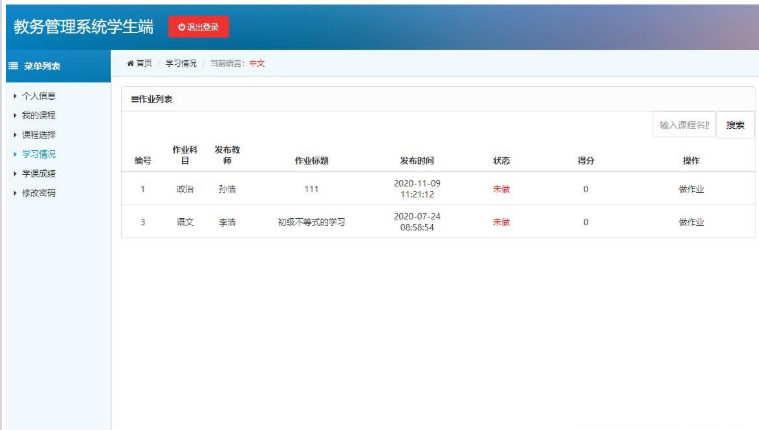The width and height of the screenshot is (759, 430).
Task: Click the 中文 language link
Action: [x=257, y=63]
